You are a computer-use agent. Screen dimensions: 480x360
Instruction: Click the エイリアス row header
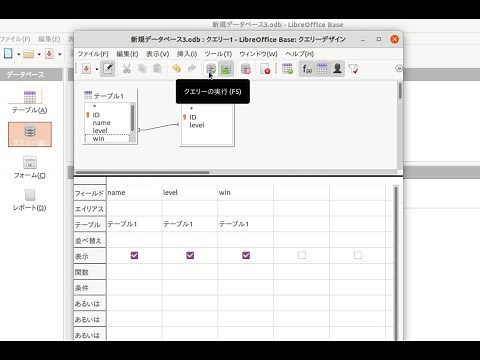[x=90, y=209]
